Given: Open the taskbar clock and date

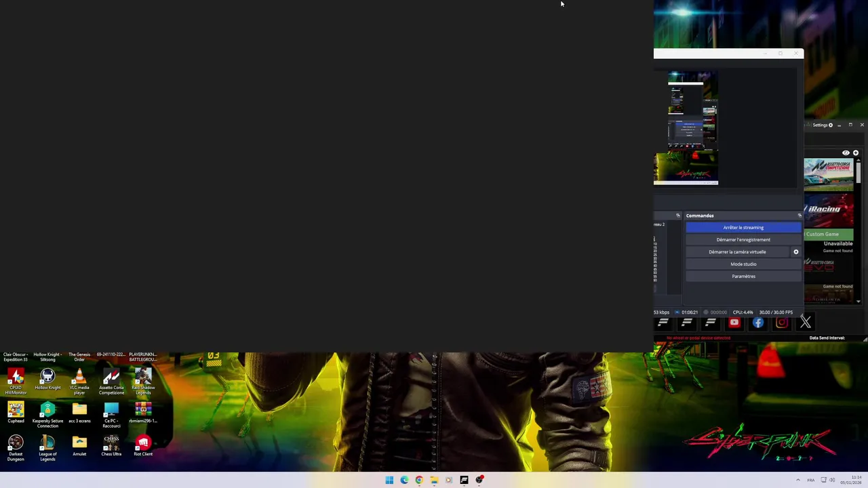Looking at the screenshot, I should tap(852, 480).
